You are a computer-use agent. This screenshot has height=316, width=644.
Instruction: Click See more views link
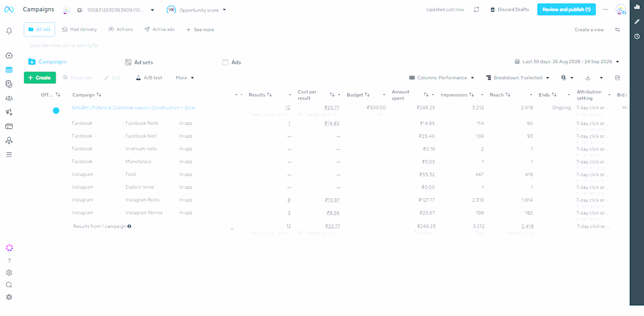[200, 30]
